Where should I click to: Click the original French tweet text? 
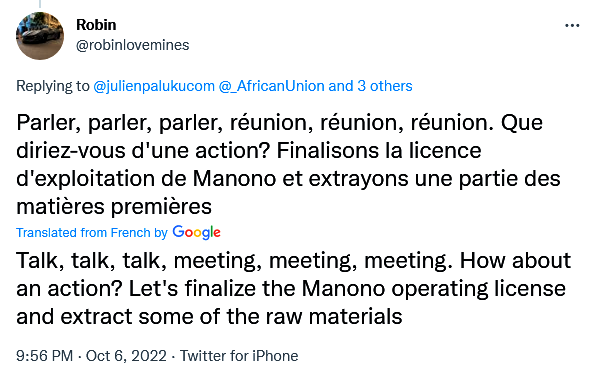coord(288,164)
